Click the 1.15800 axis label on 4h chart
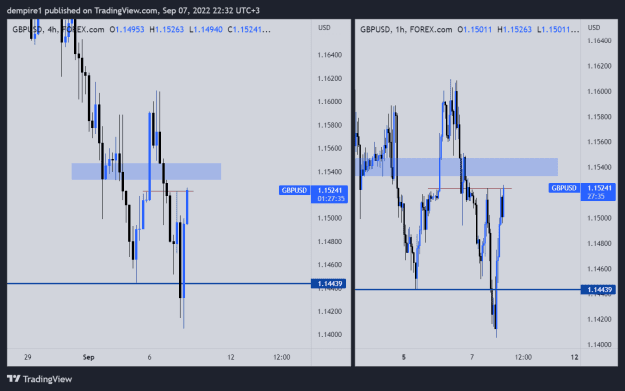The image size is (625, 391). [330, 125]
